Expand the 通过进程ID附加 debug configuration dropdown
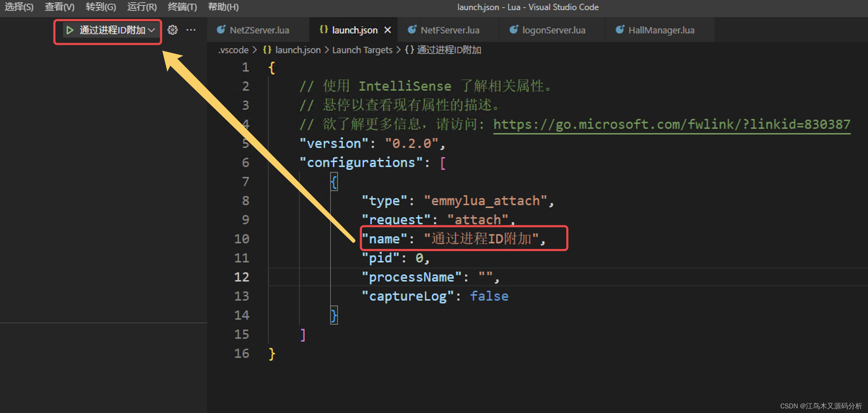 [152, 30]
